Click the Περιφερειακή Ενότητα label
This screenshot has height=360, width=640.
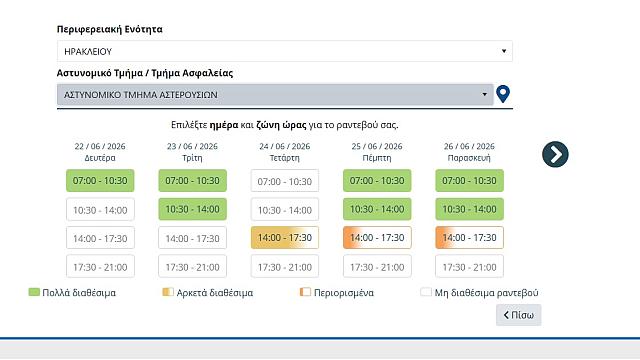109,29
